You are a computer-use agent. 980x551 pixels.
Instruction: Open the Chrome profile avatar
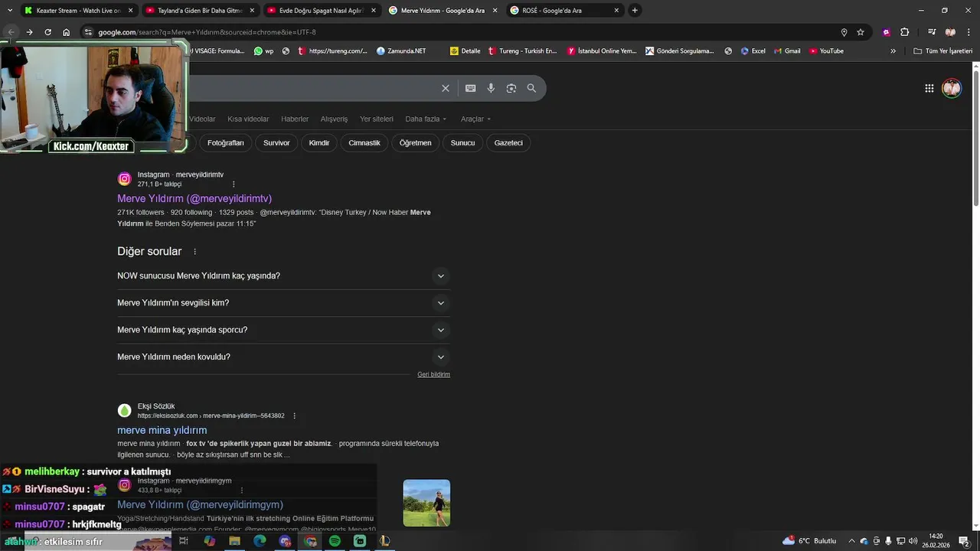950,32
